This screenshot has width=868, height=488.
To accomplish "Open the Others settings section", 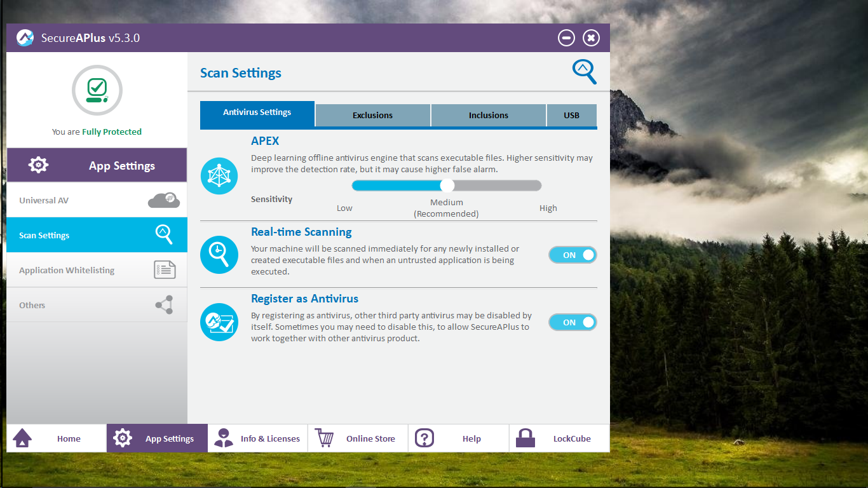I will click(x=97, y=305).
